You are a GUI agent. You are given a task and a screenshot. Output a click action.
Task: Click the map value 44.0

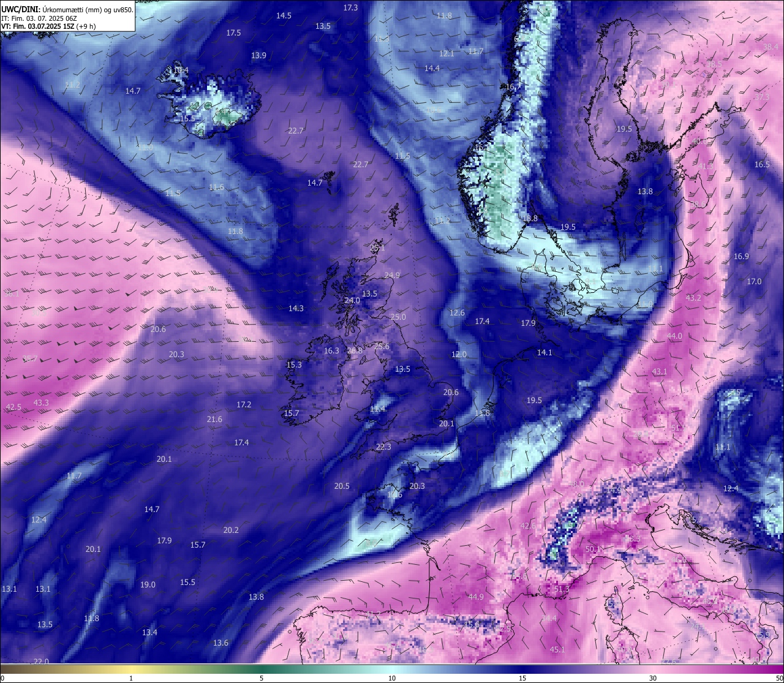[674, 336]
